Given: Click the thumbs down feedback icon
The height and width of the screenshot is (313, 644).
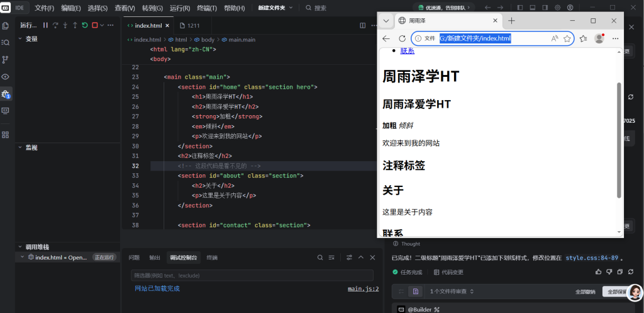Looking at the screenshot, I should click(609, 272).
